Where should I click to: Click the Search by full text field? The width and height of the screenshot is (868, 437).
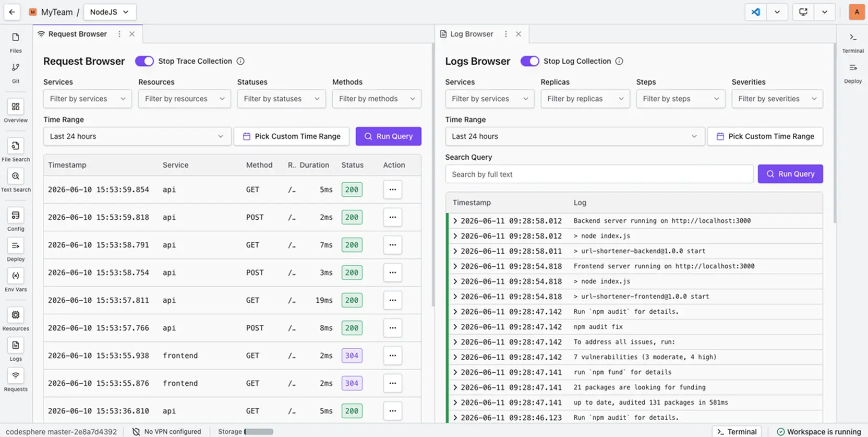coord(599,174)
